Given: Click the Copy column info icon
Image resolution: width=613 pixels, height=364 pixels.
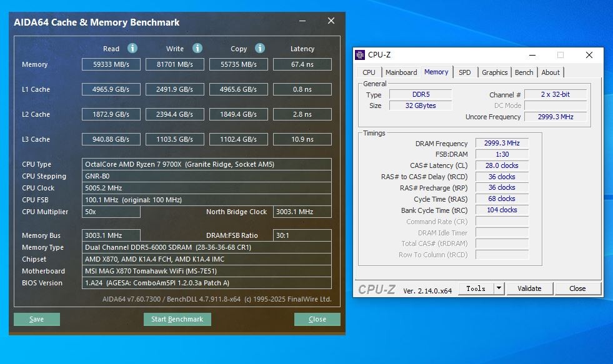Looking at the screenshot, I should pos(260,48).
